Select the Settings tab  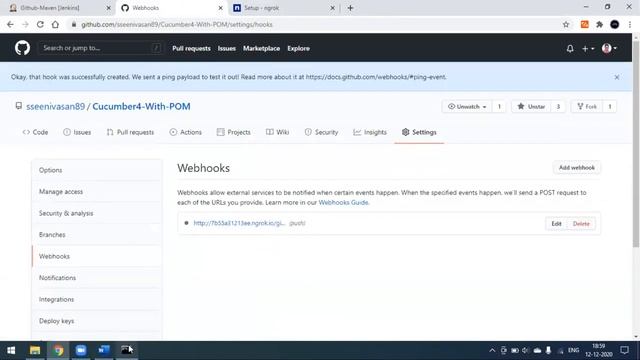click(419, 132)
